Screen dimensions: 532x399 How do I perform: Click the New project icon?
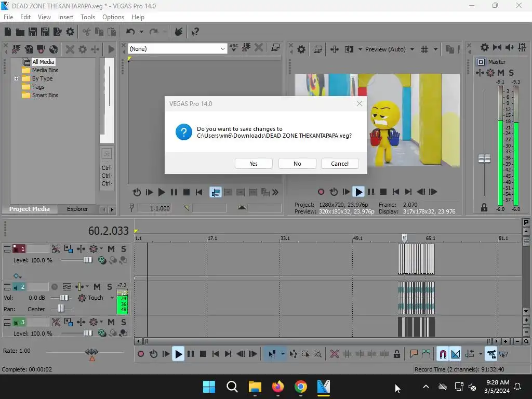point(8,32)
